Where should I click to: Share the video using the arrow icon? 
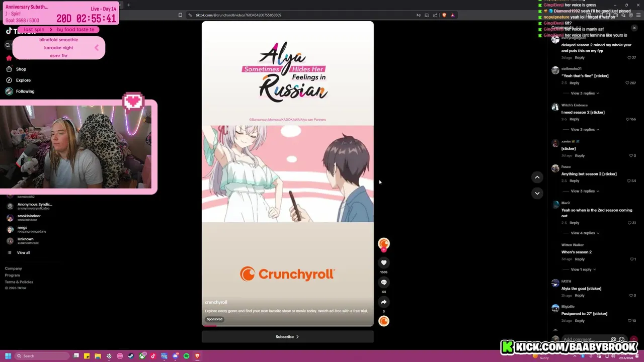[383, 302]
